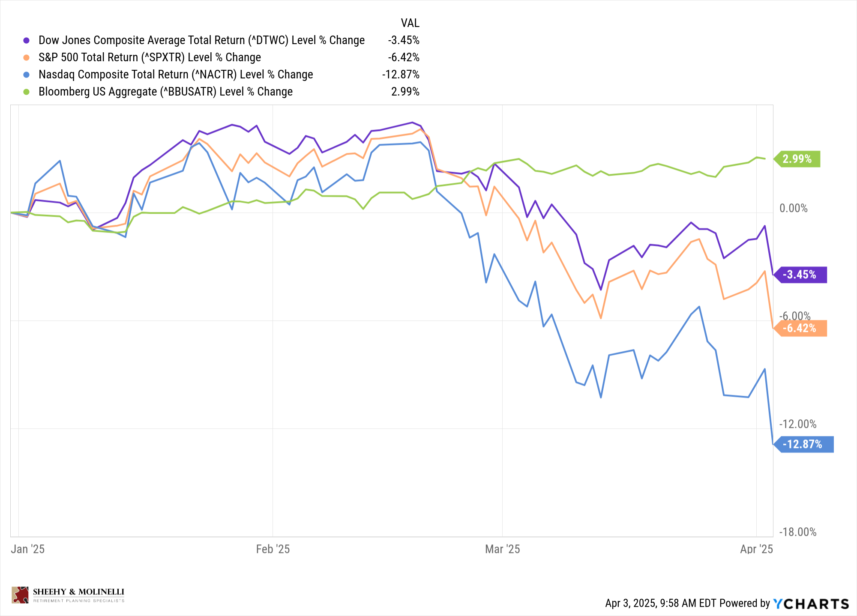Click the orange S&P 500 legend dot
Screen dimensions: 857x616
[x=27, y=57]
